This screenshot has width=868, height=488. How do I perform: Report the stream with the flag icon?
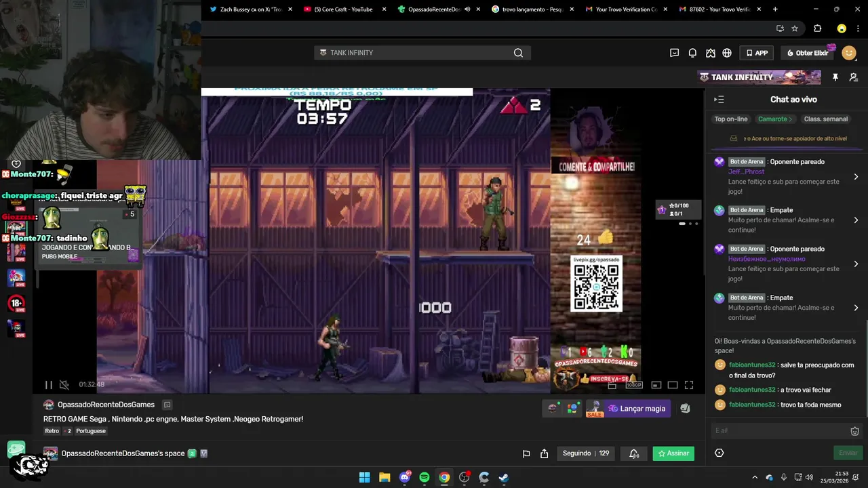pos(526,453)
